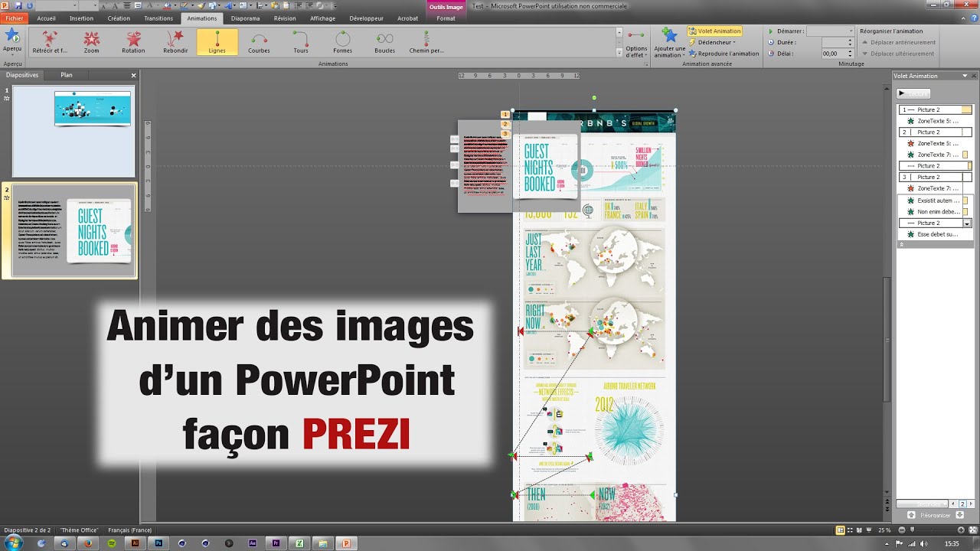The image size is (980, 551).
Task: Open the Windows Start menu
Action: pos(13,543)
